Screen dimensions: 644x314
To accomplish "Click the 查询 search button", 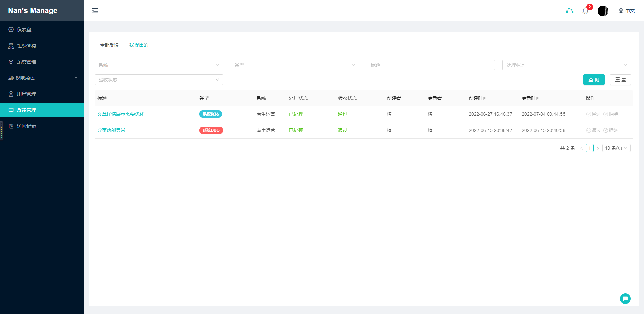I will tap(594, 80).
